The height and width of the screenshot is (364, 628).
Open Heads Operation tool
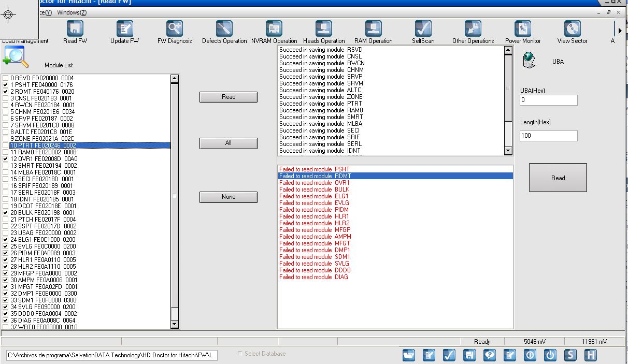point(324,32)
